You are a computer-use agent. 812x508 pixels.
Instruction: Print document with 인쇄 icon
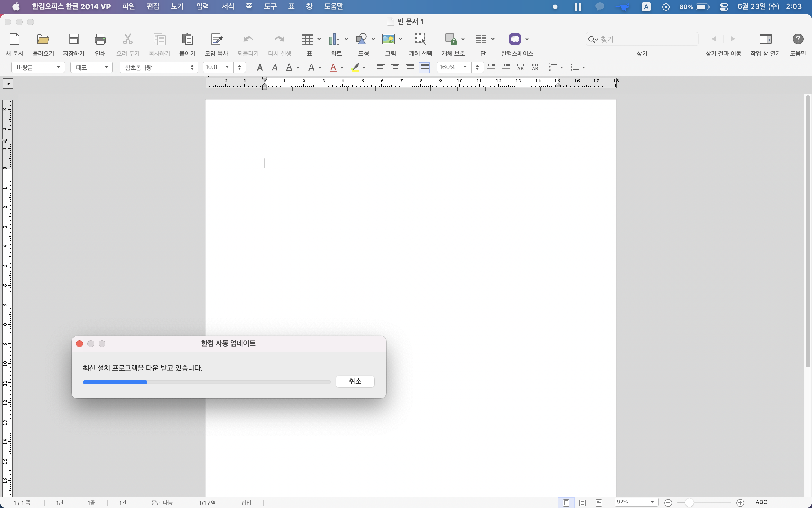[x=100, y=39]
